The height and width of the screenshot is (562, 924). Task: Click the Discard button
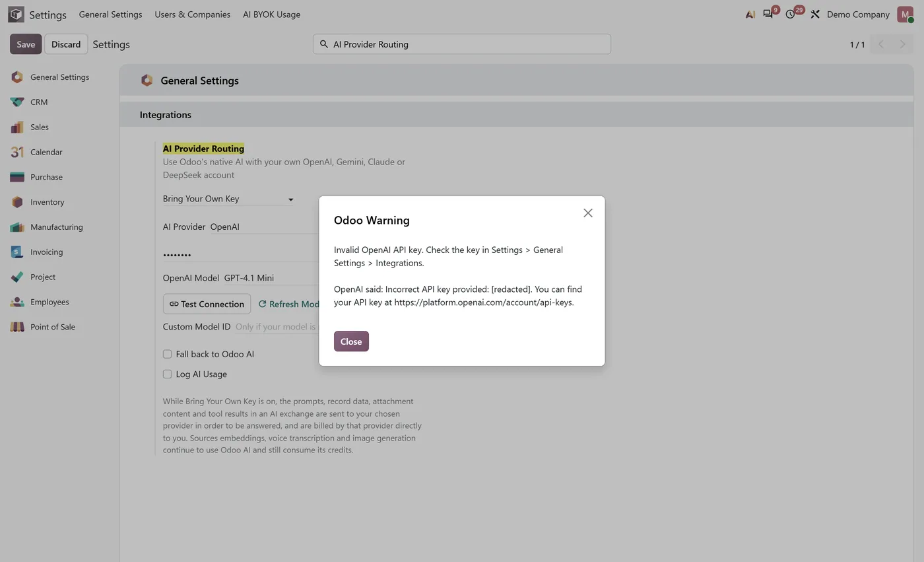tap(66, 44)
